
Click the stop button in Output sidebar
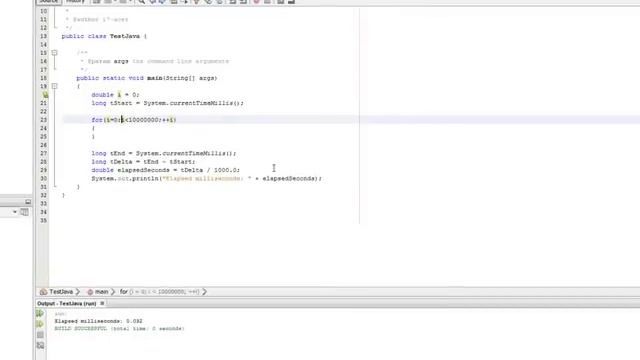[x=40, y=335]
